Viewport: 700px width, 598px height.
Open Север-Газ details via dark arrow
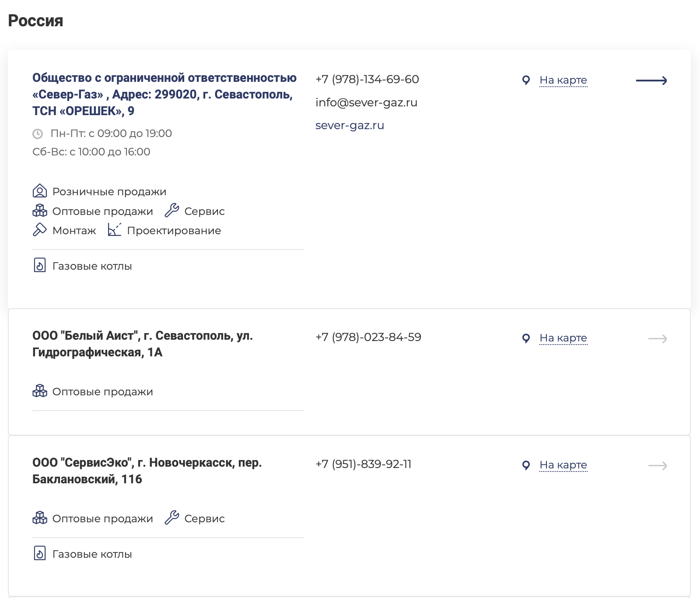pos(651,81)
